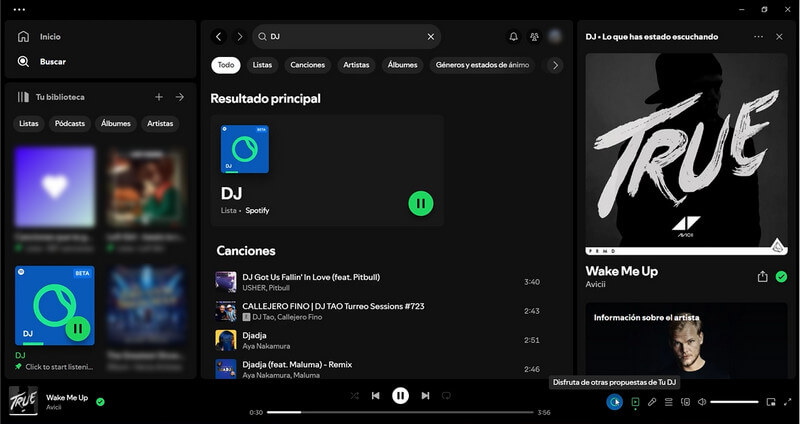Open the friends activity icon
800x424 pixels.
[534, 37]
